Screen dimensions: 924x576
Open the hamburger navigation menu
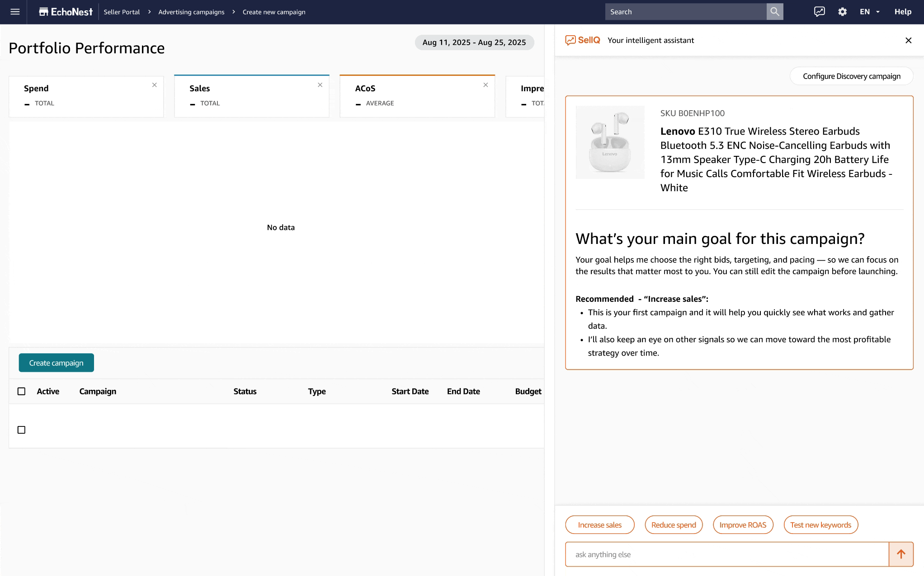(15, 12)
